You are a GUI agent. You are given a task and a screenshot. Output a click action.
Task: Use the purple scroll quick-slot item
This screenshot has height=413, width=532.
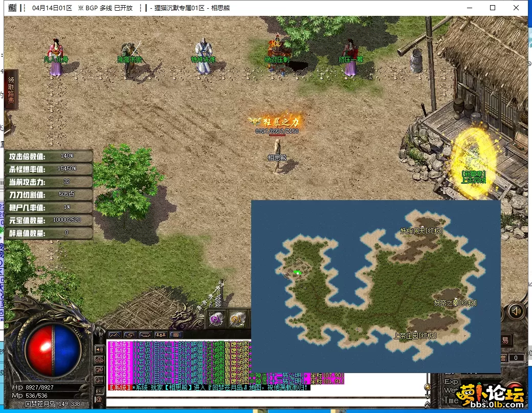pos(216,319)
